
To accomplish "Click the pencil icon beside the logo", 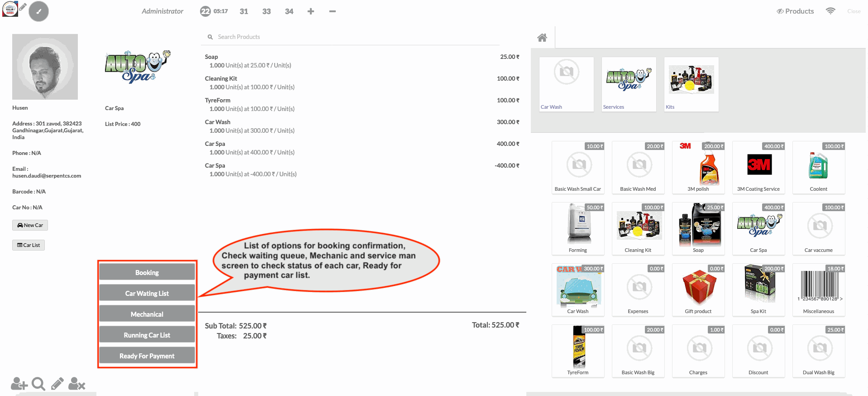I will click(x=23, y=7).
